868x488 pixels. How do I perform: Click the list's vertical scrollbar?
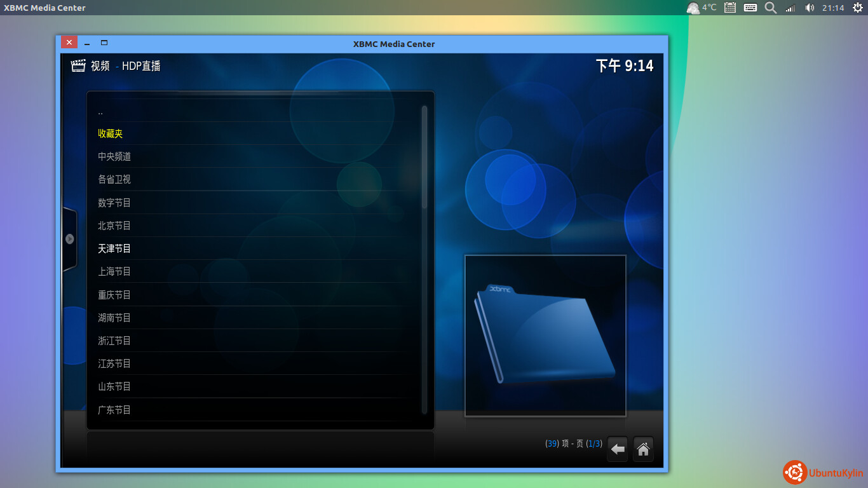pos(424,260)
